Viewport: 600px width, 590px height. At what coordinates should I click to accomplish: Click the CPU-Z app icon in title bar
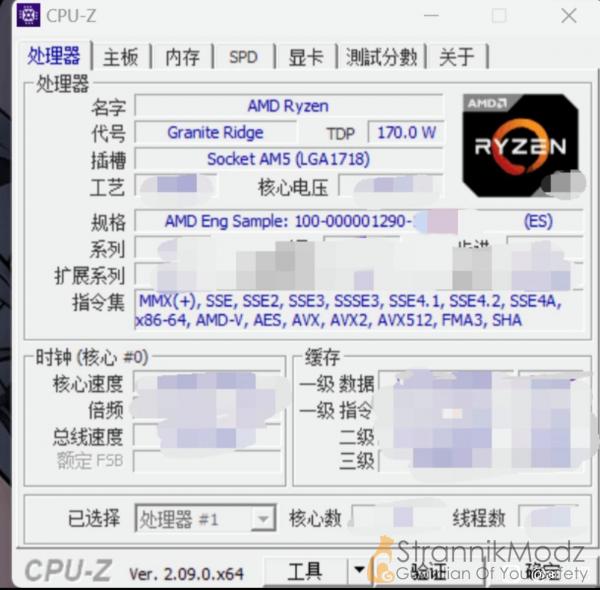click(x=28, y=15)
